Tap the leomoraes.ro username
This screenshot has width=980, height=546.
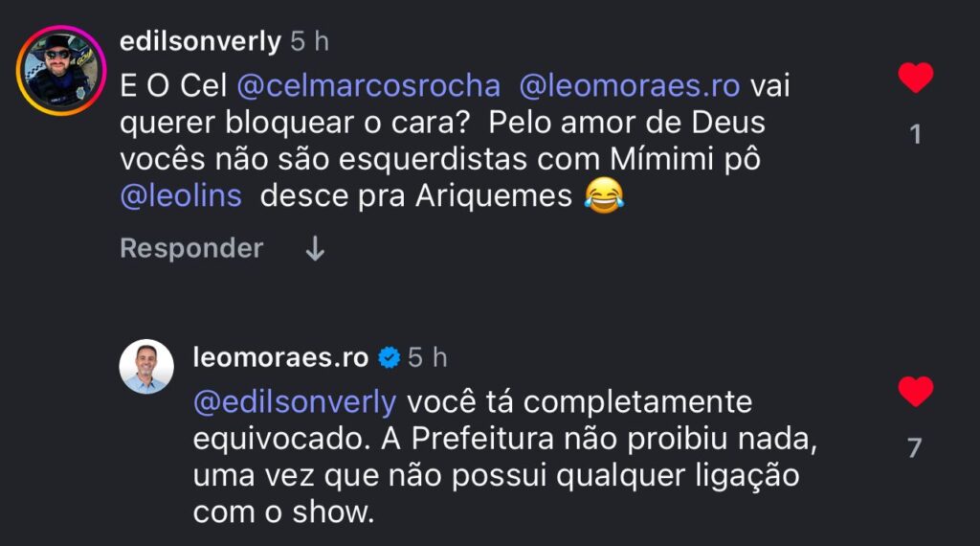[280, 357]
